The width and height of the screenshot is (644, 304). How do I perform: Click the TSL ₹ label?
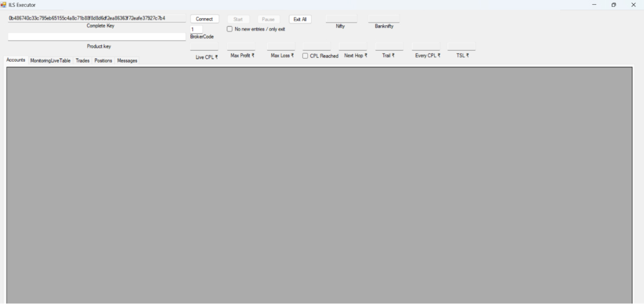[x=463, y=56]
